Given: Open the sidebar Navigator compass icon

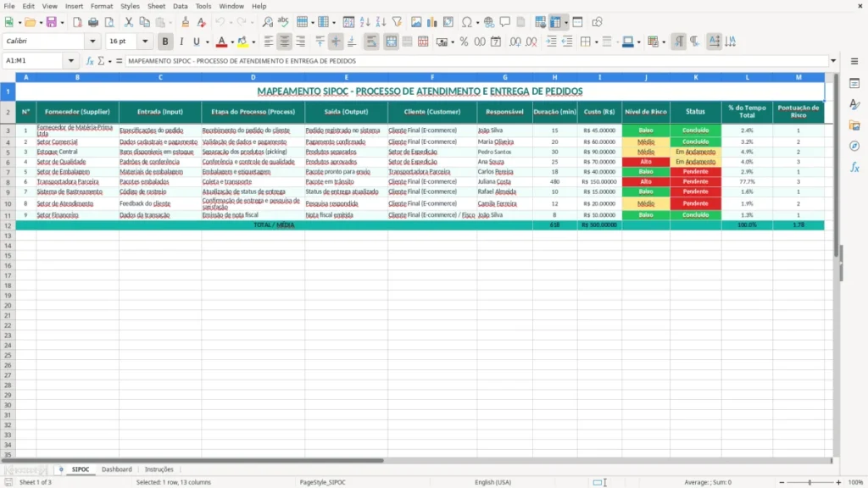Looking at the screenshot, I should coord(854,146).
